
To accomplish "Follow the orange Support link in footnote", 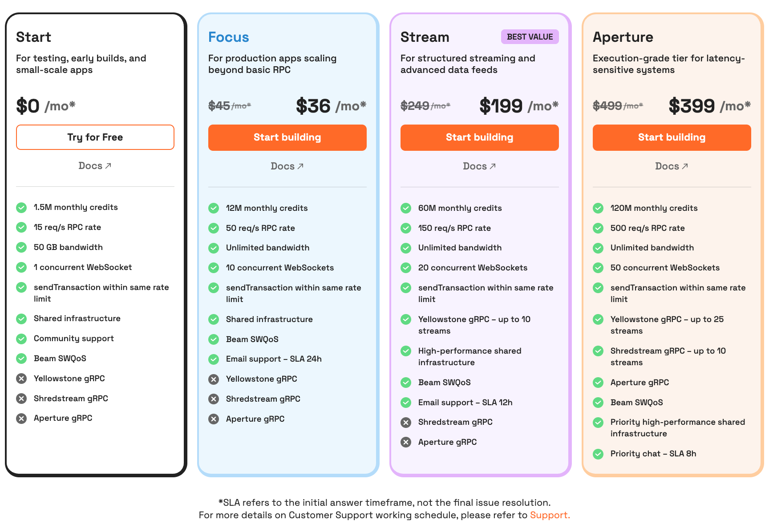I will 550,515.
